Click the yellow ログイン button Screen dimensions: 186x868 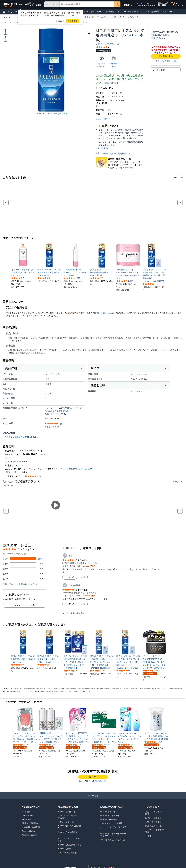(x=93, y=777)
